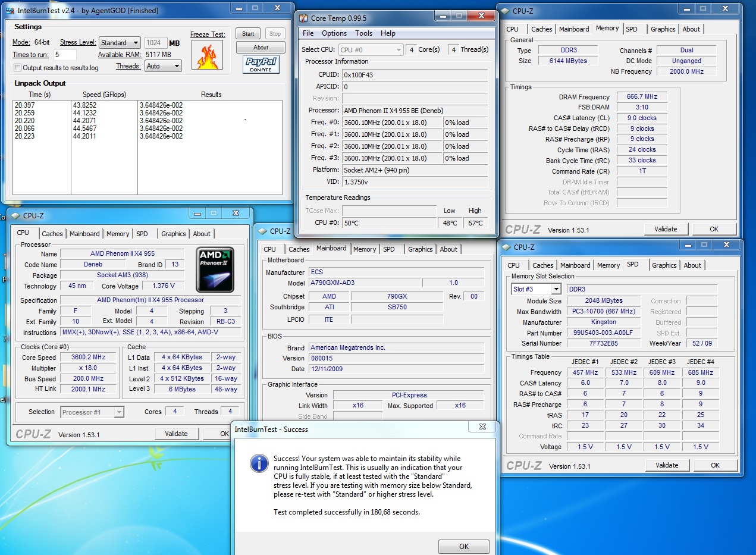
Task: Click the Manufacturer Kingston value in SPD
Action: (603, 322)
